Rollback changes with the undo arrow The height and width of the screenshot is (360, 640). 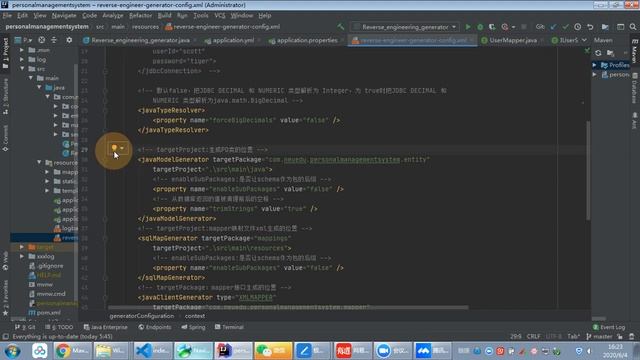click(590, 27)
